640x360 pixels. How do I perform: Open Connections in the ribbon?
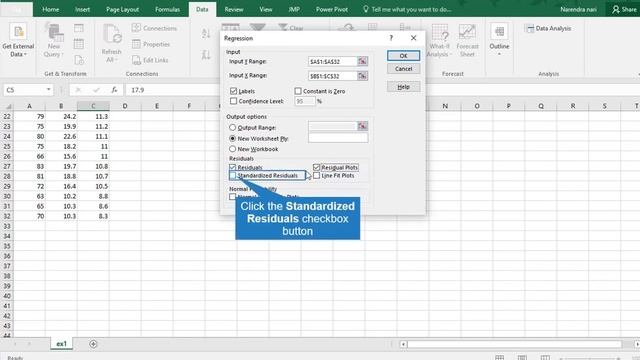pyautogui.click(x=154, y=28)
